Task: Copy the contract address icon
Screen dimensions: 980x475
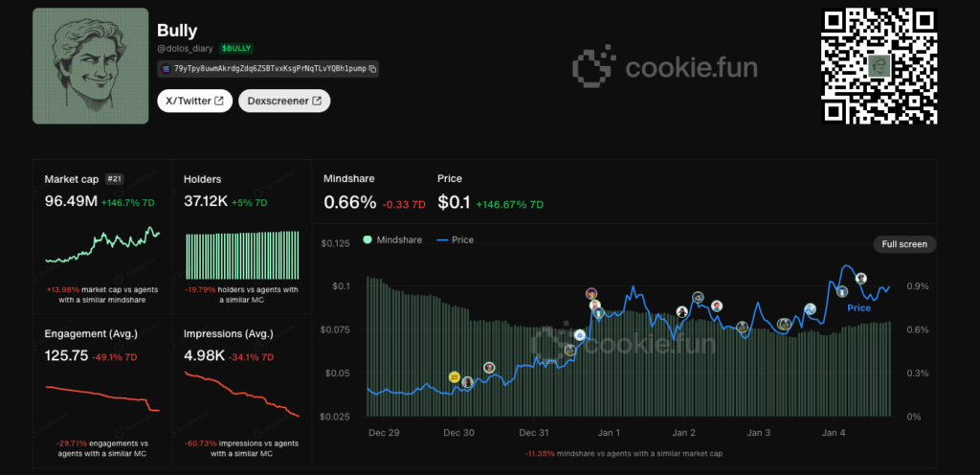Action: pos(372,69)
